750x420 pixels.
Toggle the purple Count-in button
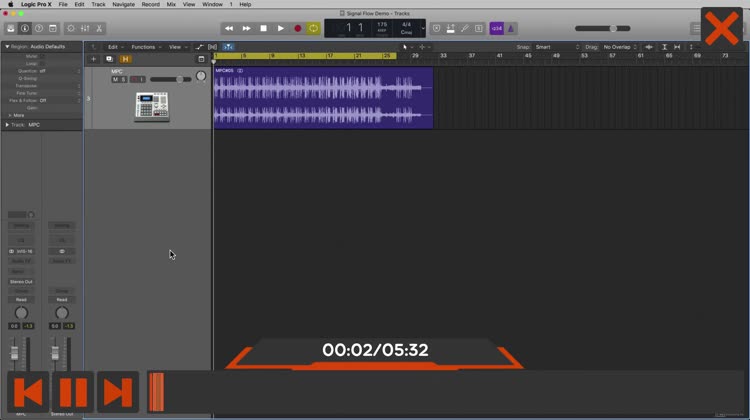click(x=497, y=28)
